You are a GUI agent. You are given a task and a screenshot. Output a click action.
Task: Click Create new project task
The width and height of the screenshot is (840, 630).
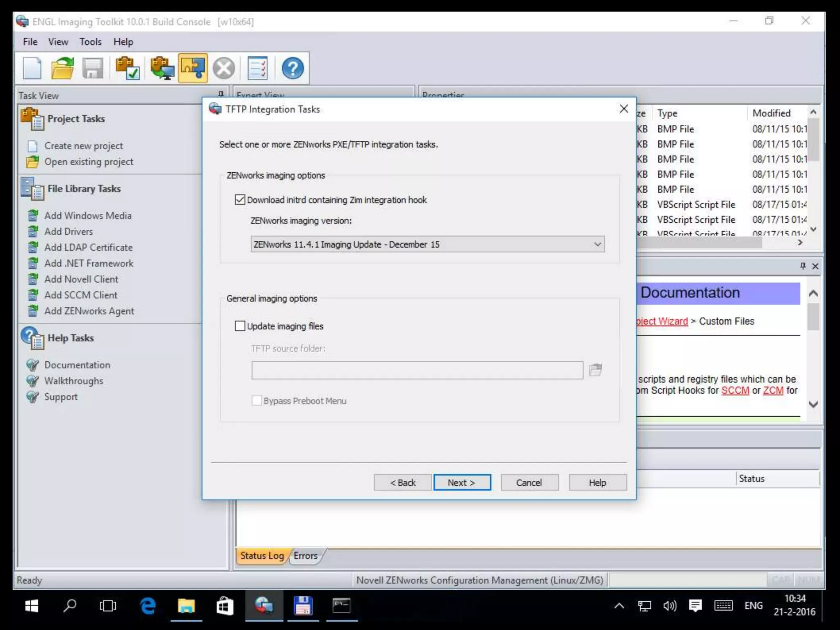tap(84, 146)
